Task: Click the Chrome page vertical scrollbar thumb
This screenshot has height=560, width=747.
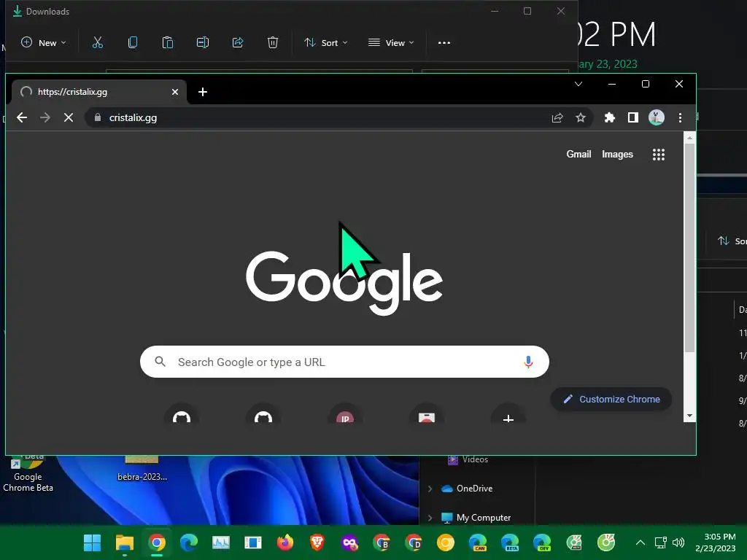Action: [x=689, y=248]
